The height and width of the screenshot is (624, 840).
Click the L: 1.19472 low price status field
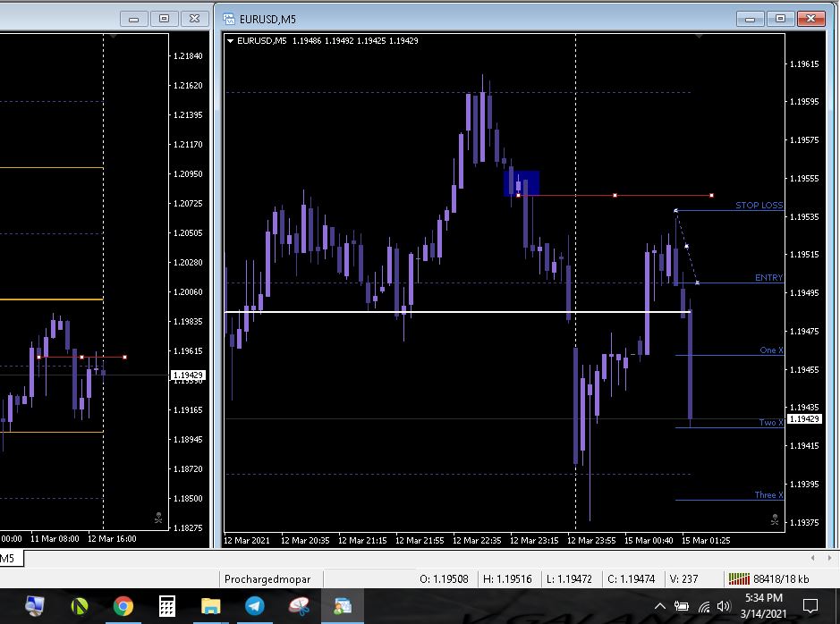(569, 579)
